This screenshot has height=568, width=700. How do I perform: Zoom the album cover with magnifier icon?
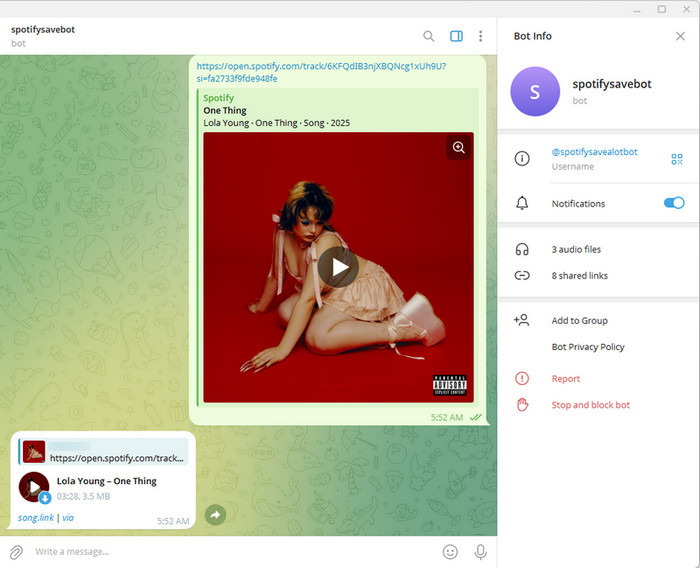click(x=458, y=147)
